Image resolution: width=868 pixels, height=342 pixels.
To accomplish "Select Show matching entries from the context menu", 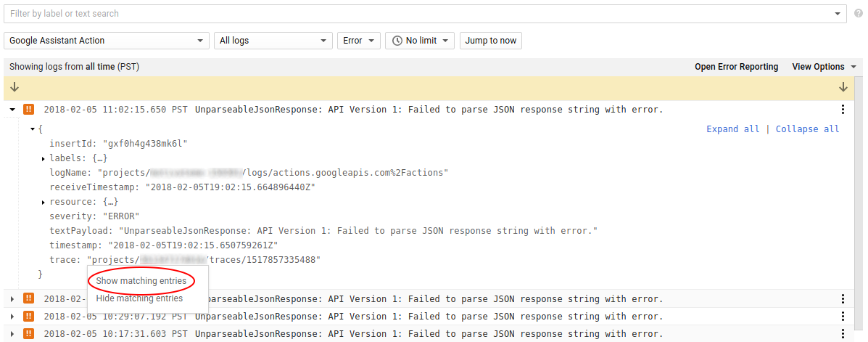I will point(141,281).
